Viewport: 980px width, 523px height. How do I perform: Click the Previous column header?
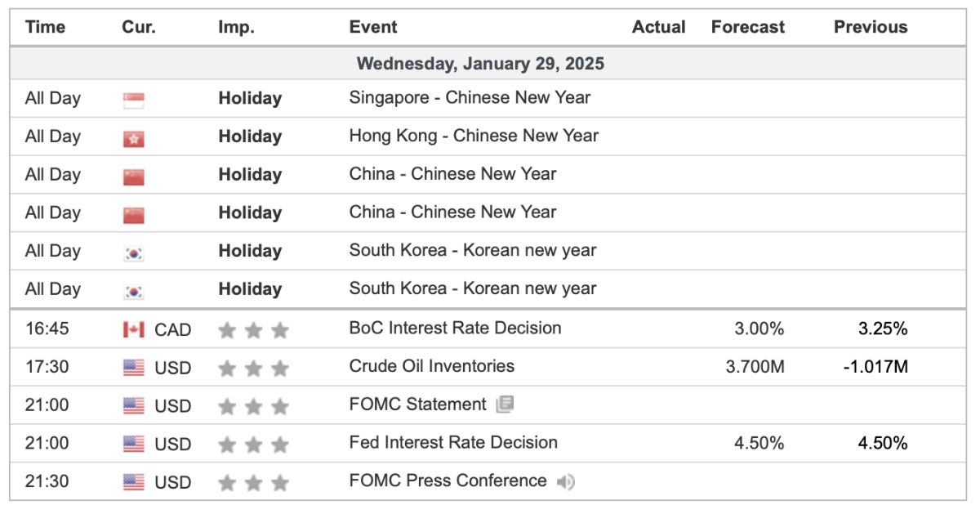870,27
